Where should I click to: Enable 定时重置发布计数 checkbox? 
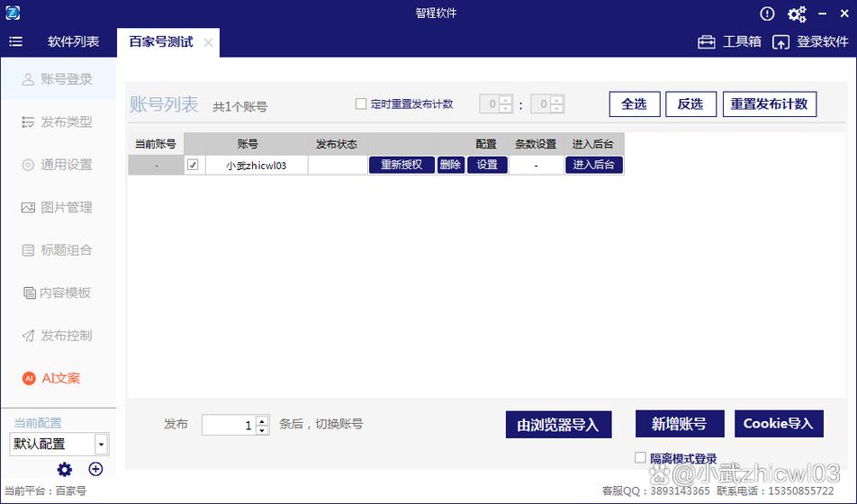coord(361,103)
